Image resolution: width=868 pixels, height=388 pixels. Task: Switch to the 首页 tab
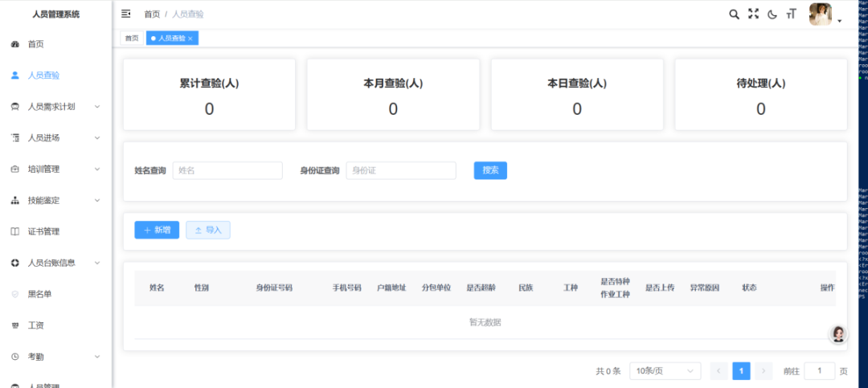132,39
